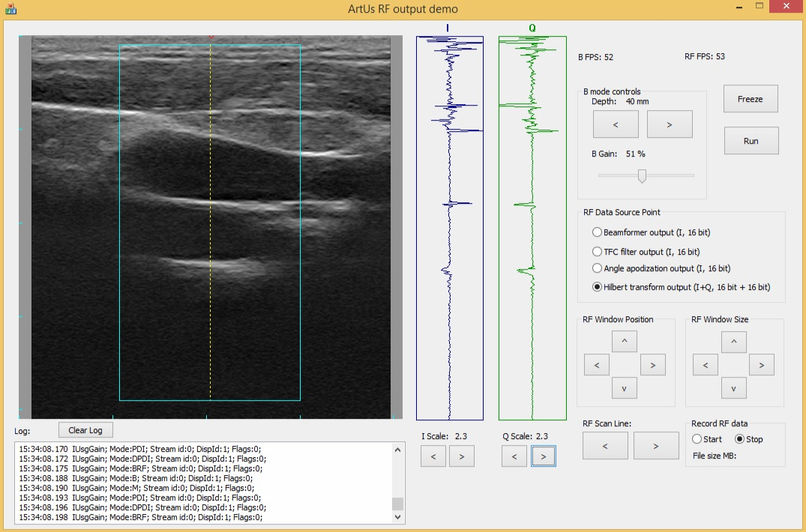Increase the B mode depth
806x532 pixels.
click(670, 124)
